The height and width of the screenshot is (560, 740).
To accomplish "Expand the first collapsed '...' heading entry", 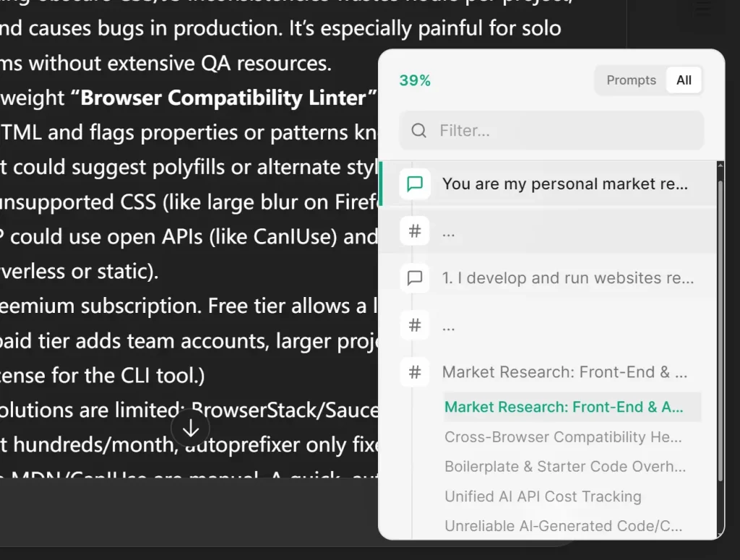I will click(449, 231).
